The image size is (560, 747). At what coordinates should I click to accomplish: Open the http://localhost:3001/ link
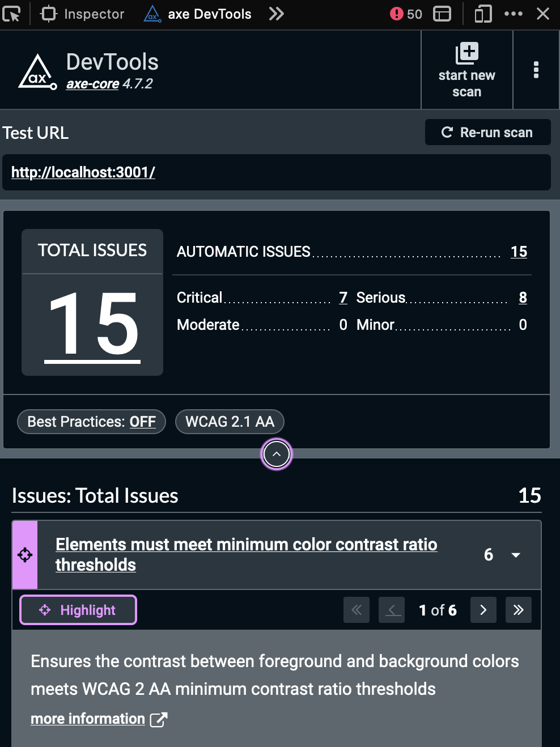83,172
